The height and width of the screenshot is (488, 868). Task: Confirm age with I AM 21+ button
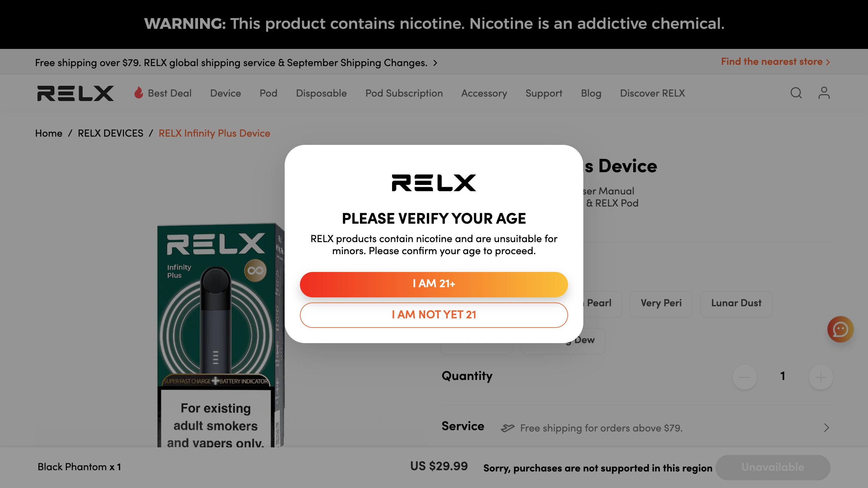(434, 284)
